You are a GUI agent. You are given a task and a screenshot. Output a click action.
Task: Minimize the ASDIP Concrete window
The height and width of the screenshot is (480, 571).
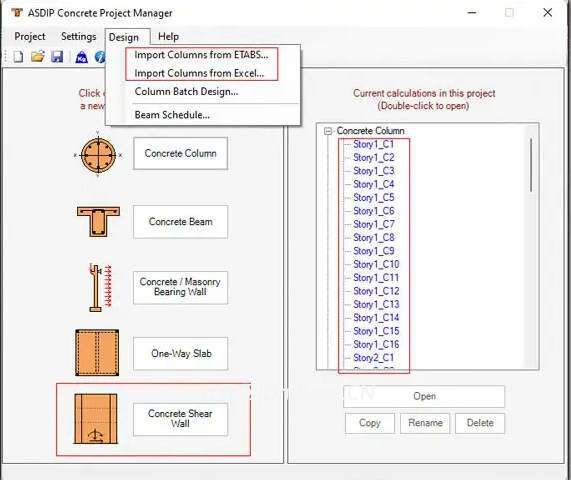(x=472, y=13)
